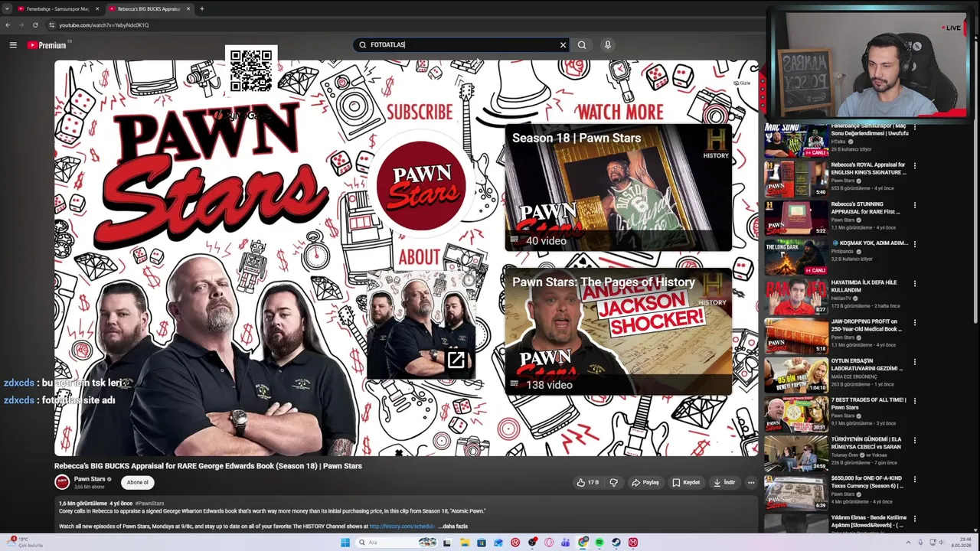Image resolution: width=980 pixels, height=551 pixels.
Task: Subscribe with the Abone ol button
Action: [138, 482]
